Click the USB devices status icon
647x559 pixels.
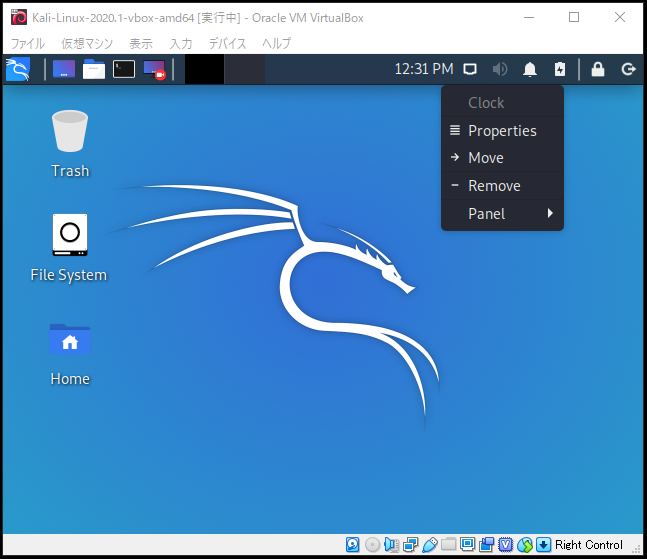coord(430,545)
